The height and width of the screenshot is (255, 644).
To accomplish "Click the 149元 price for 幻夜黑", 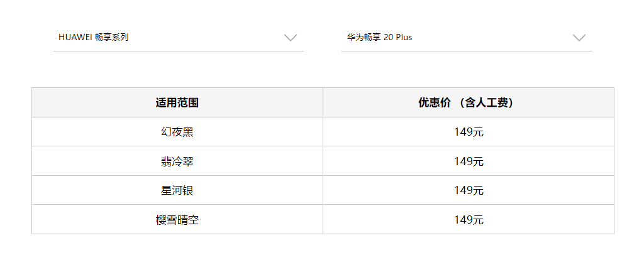I will point(469,132).
